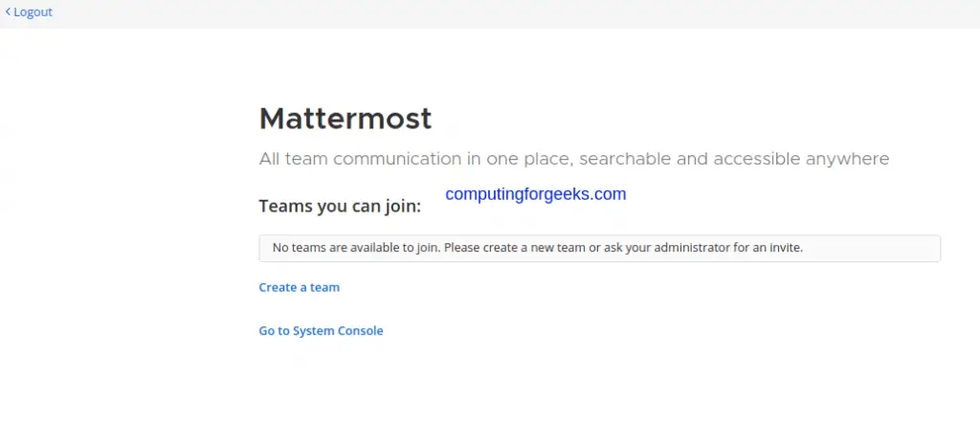
Task: Click the 'No teams are available to join' message
Action: click(x=599, y=248)
